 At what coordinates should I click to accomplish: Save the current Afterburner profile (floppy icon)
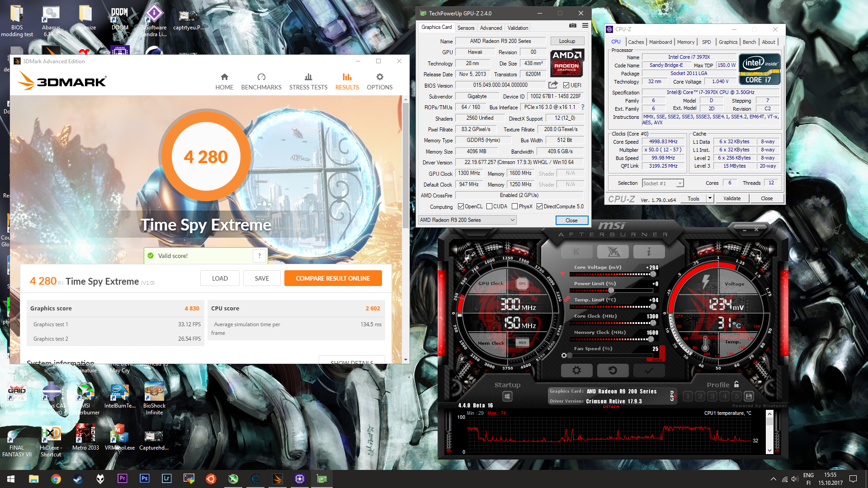point(749,396)
